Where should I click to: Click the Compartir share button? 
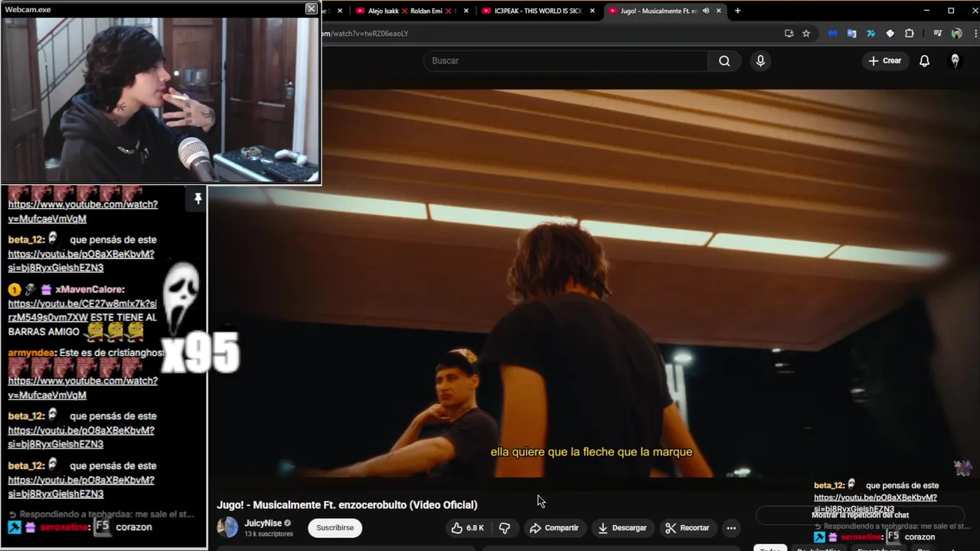554,528
